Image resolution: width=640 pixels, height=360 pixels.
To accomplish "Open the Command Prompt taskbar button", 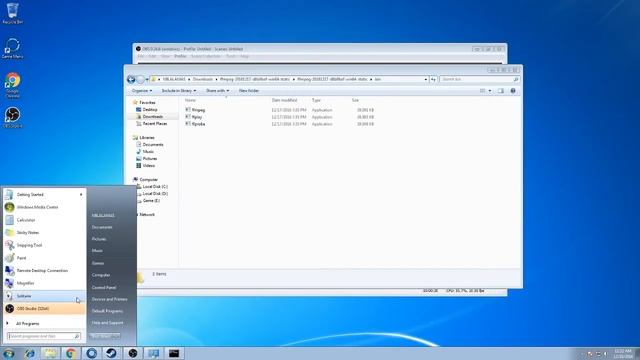I will (174, 353).
